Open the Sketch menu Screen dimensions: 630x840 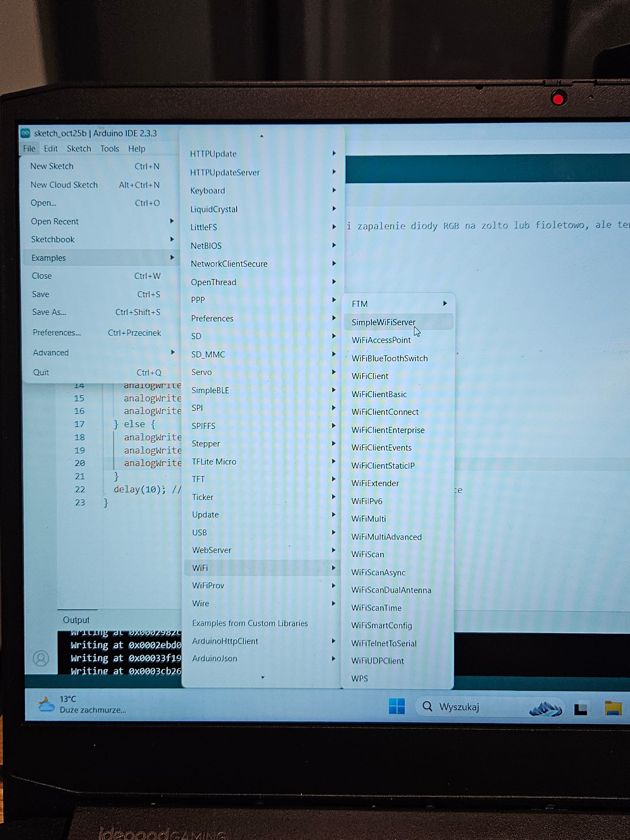pyautogui.click(x=79, y=148)
